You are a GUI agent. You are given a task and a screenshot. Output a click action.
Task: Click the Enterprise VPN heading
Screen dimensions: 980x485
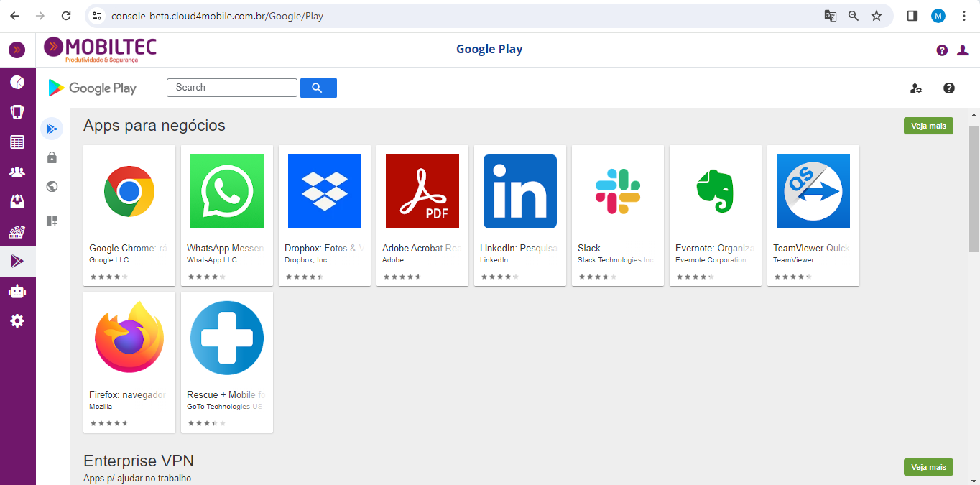pos(139,461)
